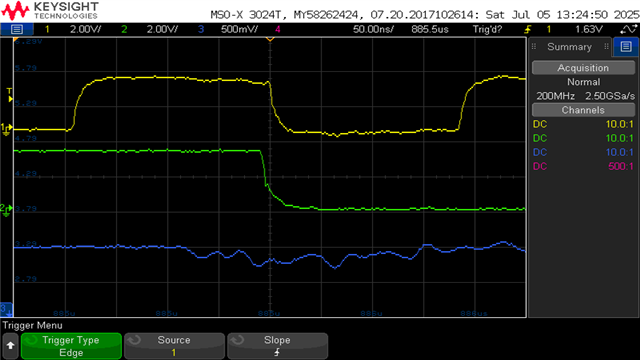Open the main menu list icon at top-left
This screenshot has width=640, height=360.
(17, 29)
